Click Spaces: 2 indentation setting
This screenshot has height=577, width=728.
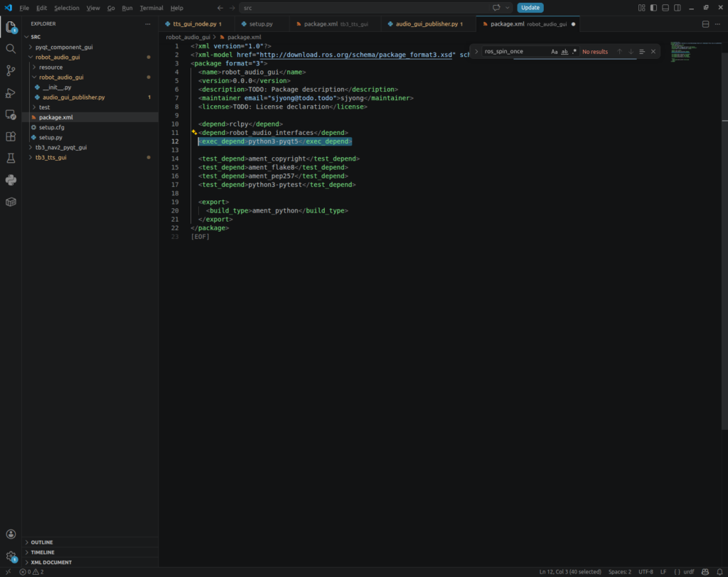pos(620,572)
